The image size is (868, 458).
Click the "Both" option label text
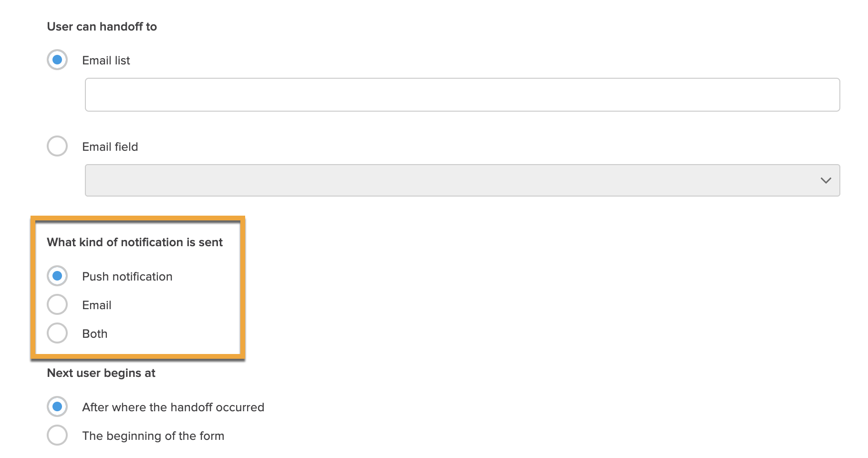(x=94, y=334)
